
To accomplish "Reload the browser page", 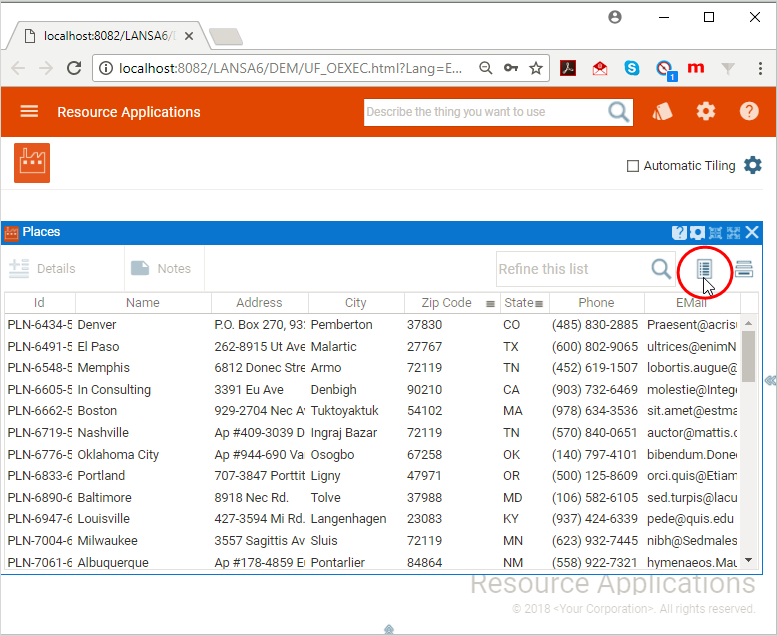I will point(74,68).
